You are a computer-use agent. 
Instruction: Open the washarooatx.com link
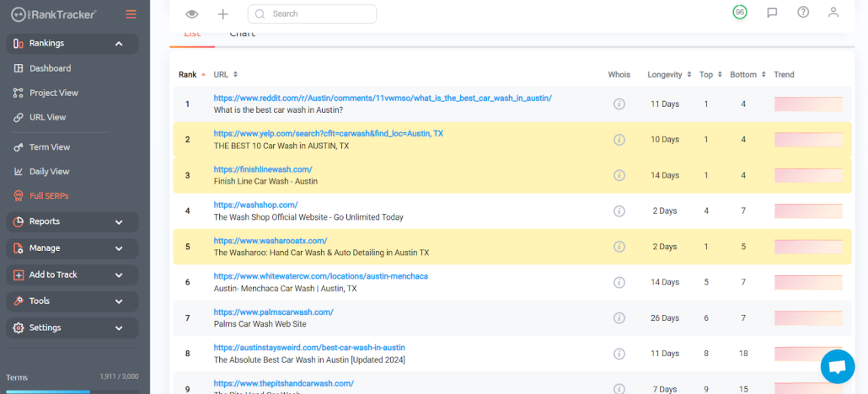click(271, 241)
